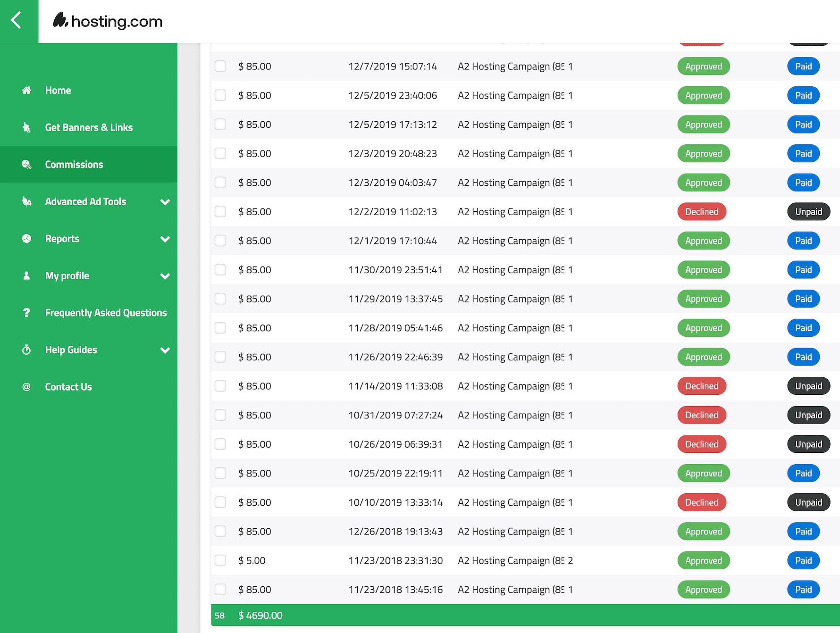Click Paid badge for 10/25/2019 22:19:11
This screenshot has height=633, width=840.
[x=803, y=473]
